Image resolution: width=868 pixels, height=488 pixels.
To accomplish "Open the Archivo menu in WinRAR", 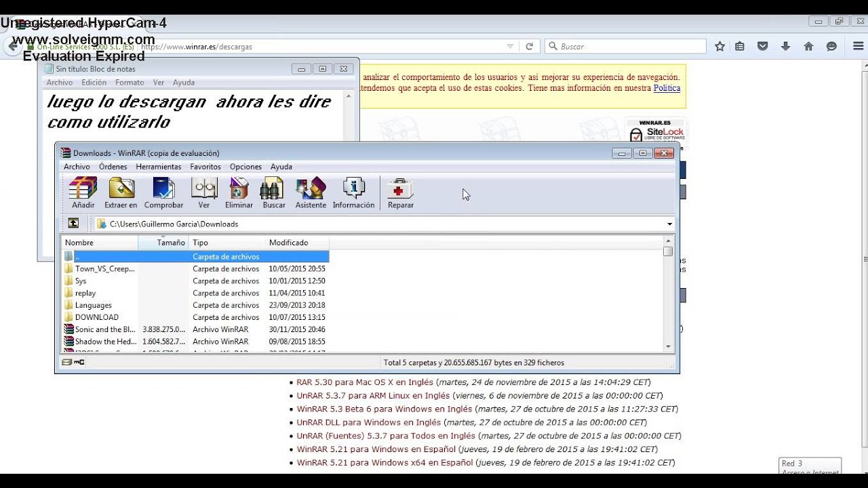I will tap(77, 167).
